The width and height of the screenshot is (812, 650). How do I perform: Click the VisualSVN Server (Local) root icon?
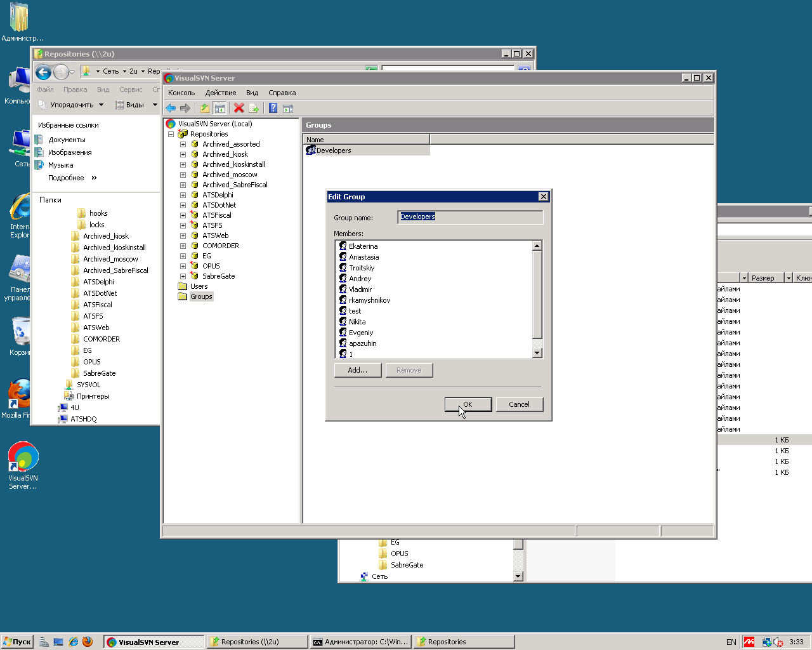[171, 124]
